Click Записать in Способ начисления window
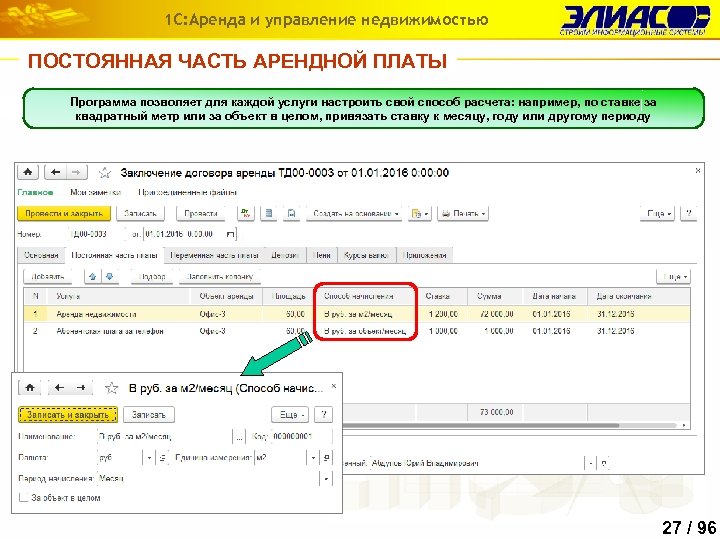The height and width of the screenshot is (540, 720). (x=149, y=415)
